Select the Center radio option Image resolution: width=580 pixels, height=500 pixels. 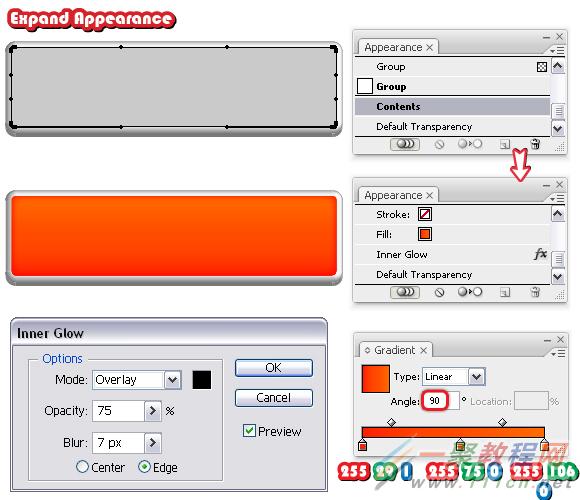(82, 466)
